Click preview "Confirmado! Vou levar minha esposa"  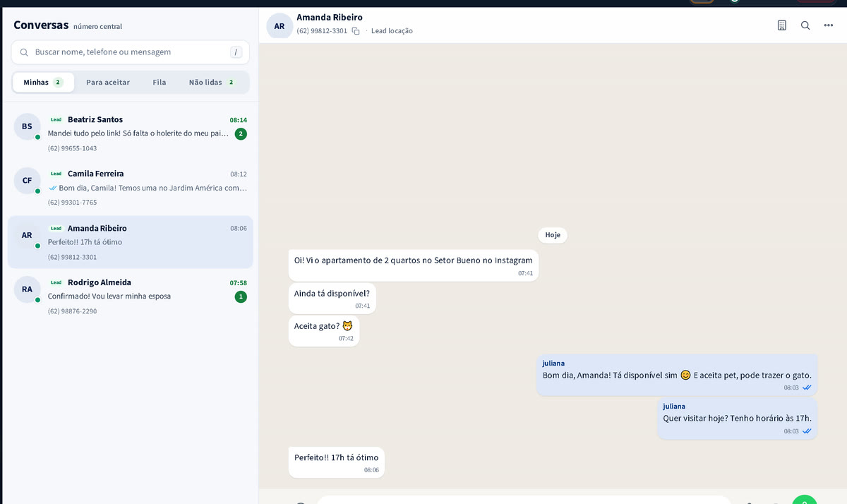coord(109,296)
